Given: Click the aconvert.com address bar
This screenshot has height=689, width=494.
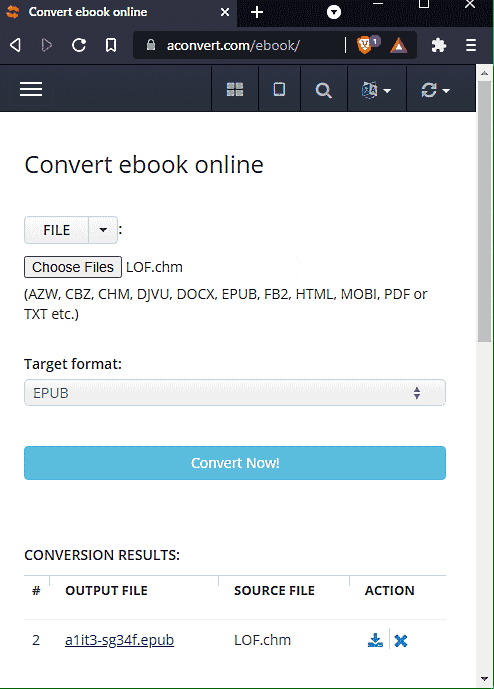Looking at the screenshot, I should [x=237, y=45].
